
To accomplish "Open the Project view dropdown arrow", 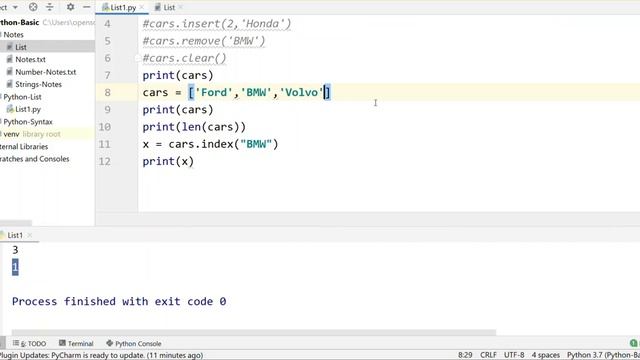I will 15,7.
